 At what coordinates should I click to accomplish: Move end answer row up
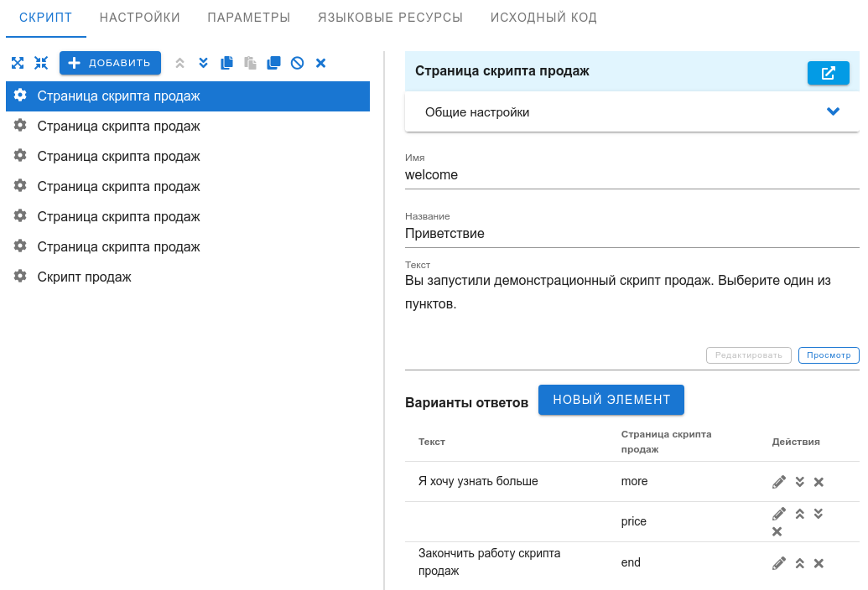[x=799, y=563]
